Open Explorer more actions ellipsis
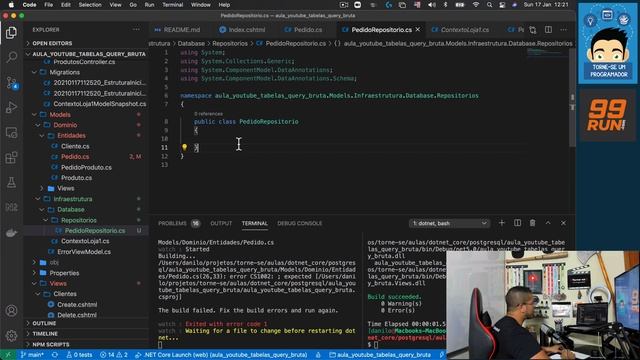Image resolution: width=640 pixels, height=360 pixels. tap(136, 29)
